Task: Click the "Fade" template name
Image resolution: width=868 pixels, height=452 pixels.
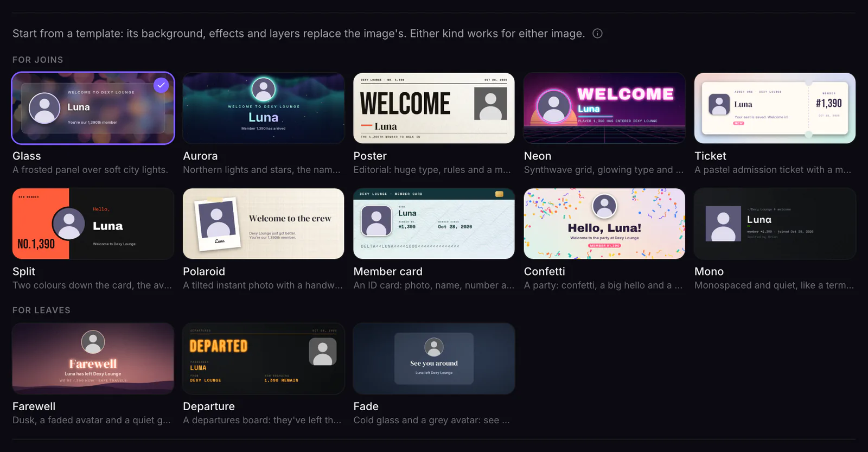Action: 366,406
